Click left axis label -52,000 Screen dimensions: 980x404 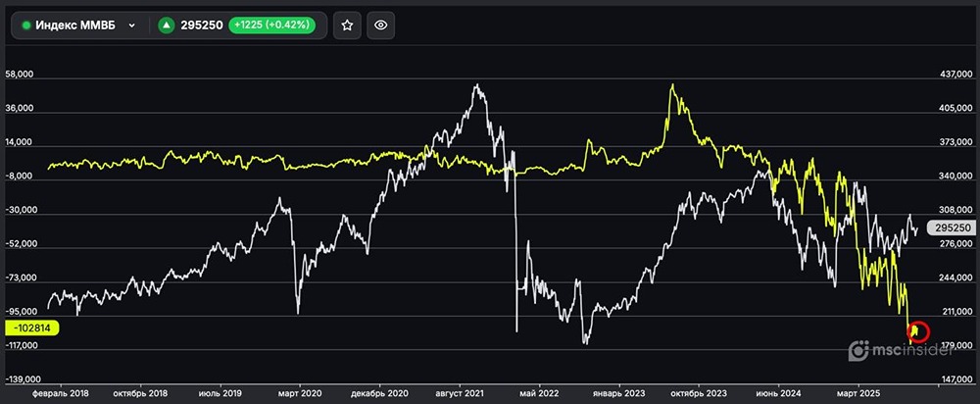(x=21, y=244)
